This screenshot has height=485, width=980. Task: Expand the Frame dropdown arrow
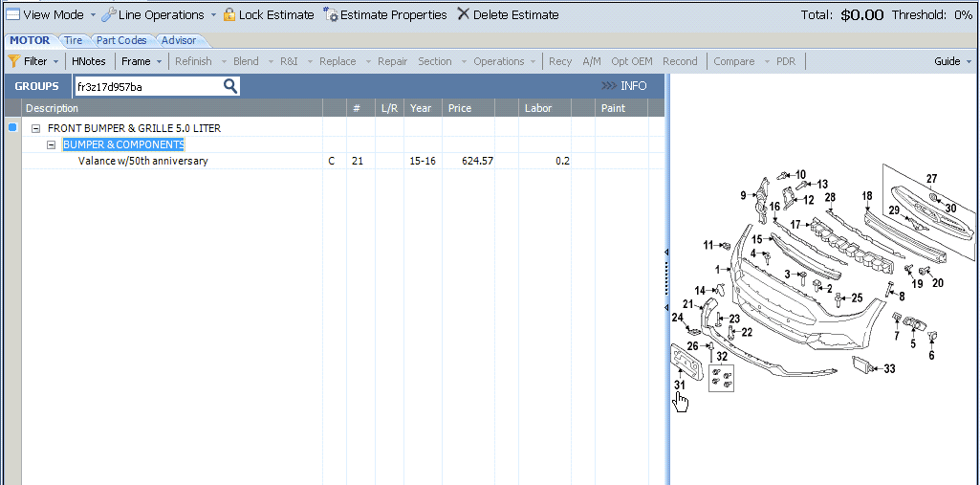(160, 61)
